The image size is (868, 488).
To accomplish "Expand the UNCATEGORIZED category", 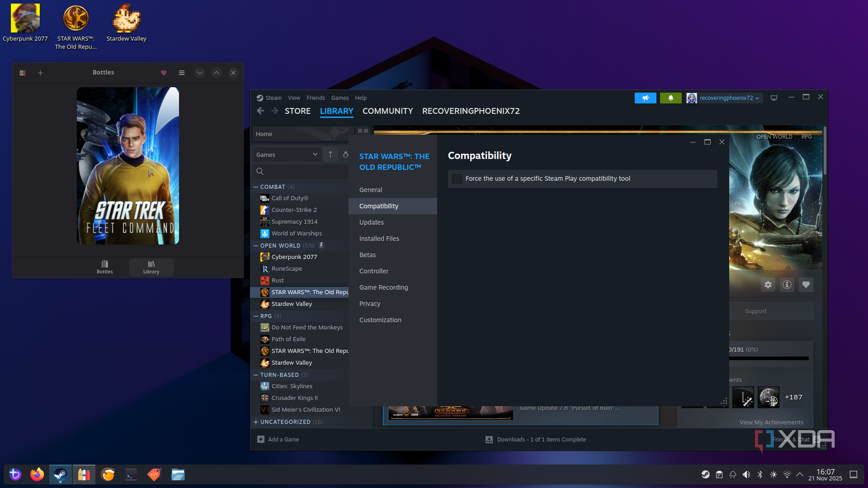I will (256, 421).
